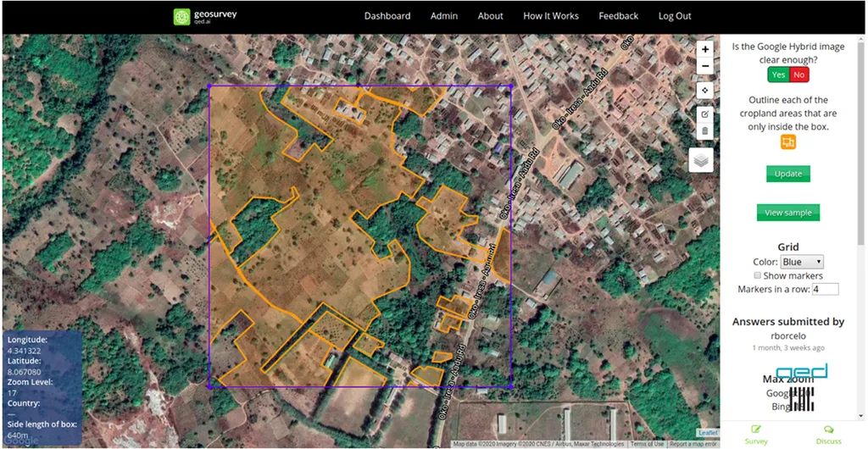Viewport: 868px width, 449px height.
Task: Click the '1 month, 3 weeks ago' timestamp
Action: click(x=788, y=348)
